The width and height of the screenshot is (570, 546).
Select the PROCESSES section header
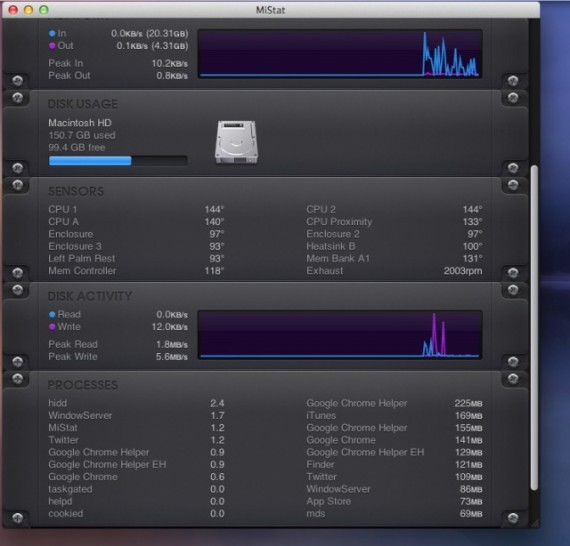click(x=83, y=385)
